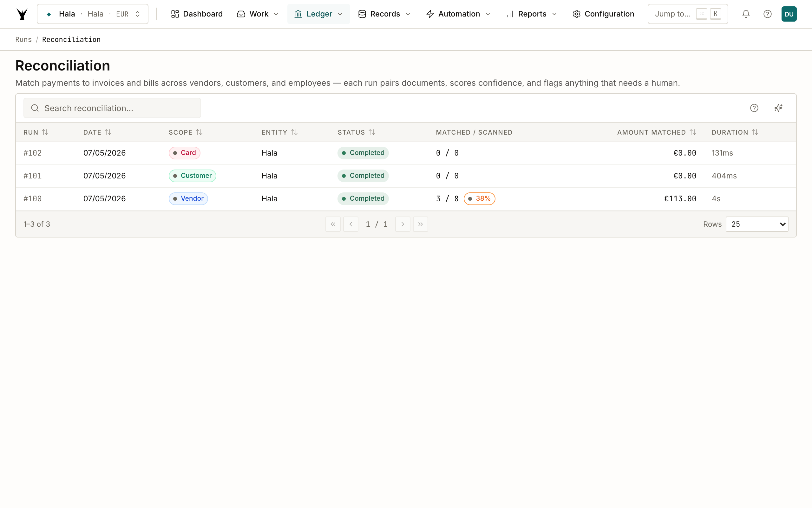The image size is (812, 508).
Task: Open the Automation menu
Action: (x=458, y=14)
